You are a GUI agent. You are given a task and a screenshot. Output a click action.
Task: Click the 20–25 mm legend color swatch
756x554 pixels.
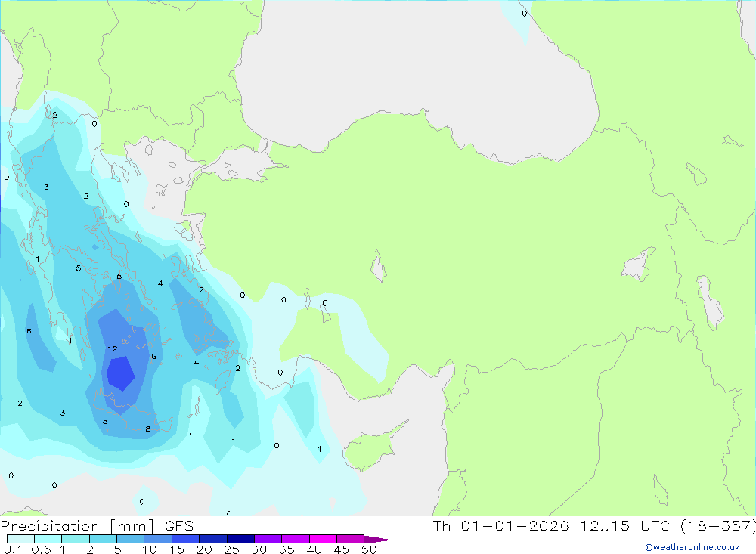click(213, 539)
